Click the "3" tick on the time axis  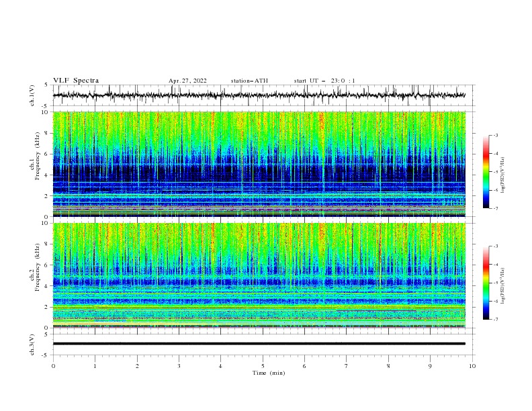[x=179, y=366]
